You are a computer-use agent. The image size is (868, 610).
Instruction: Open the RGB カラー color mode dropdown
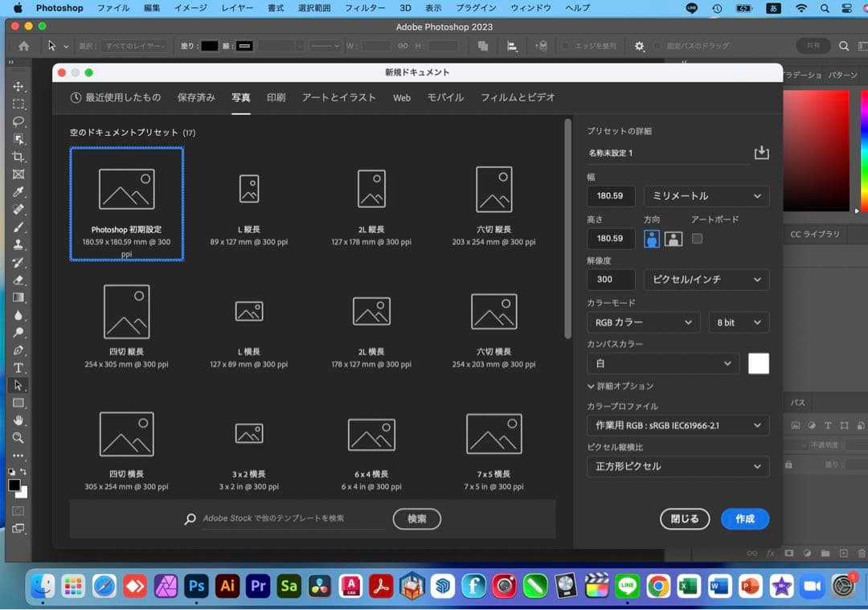(x=643, y=321)
